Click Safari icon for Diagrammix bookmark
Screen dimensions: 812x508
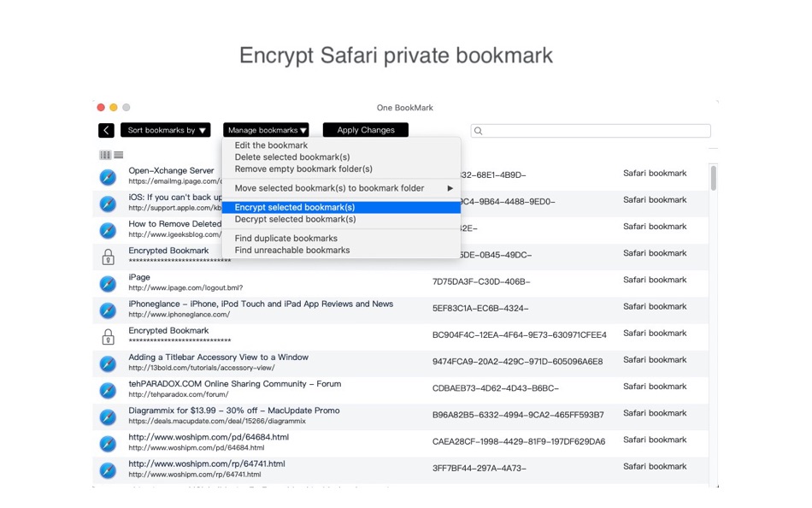point(108,417)
